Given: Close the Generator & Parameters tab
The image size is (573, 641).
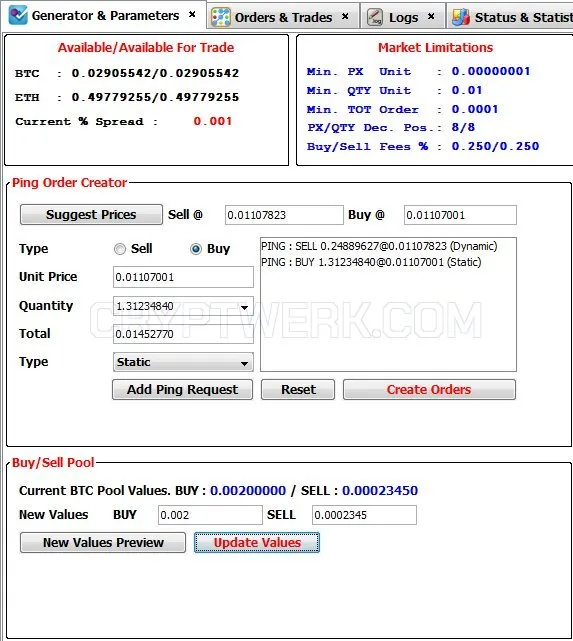Looking at the screenshot, I should (x=192, y=15).
